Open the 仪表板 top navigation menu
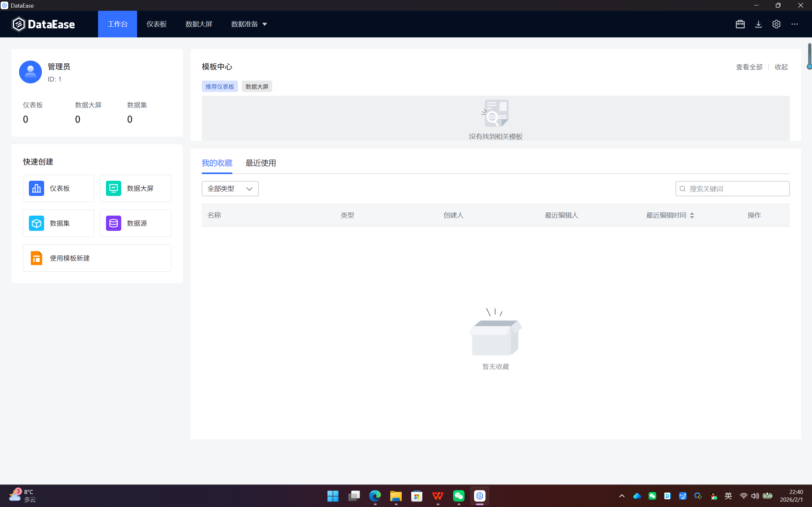The height and width of the screenshot is (507, 812). pos(156,24)
